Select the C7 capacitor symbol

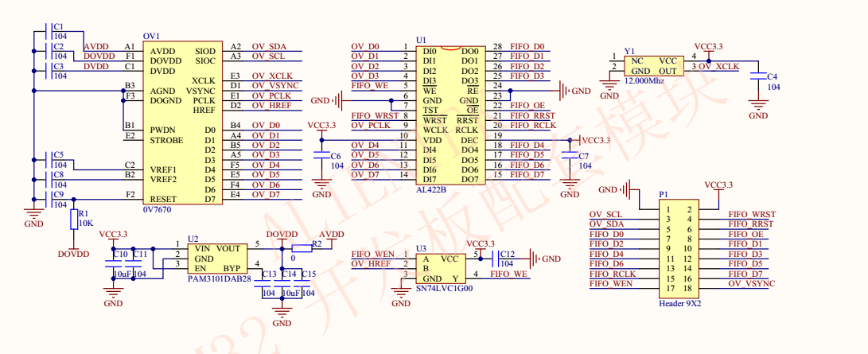[569, 157]
